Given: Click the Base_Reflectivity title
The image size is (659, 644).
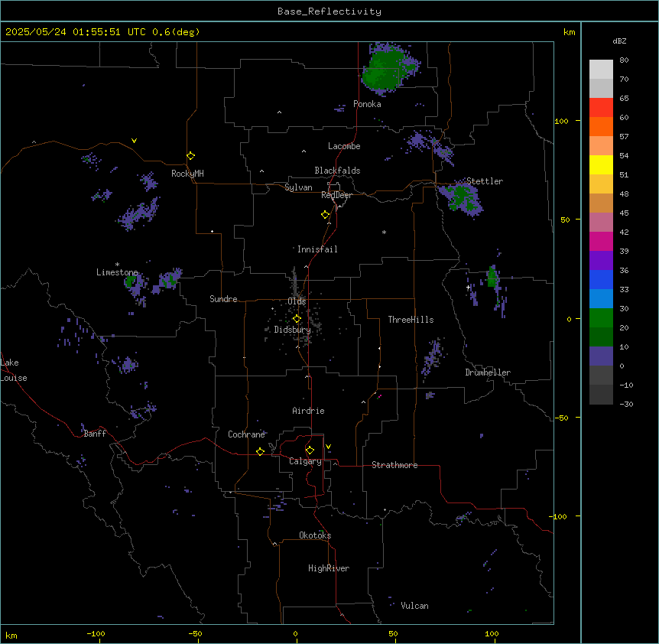Looking at the screenshot, I should click(329, 11).
